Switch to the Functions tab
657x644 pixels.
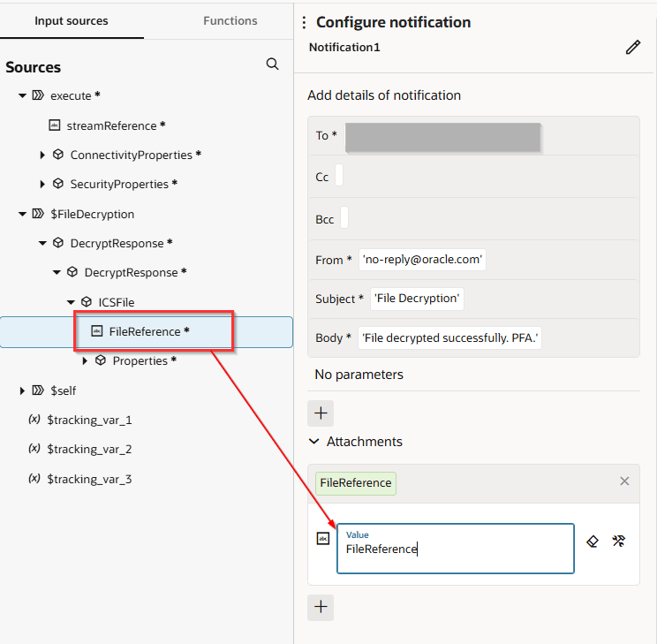point(230,20)
